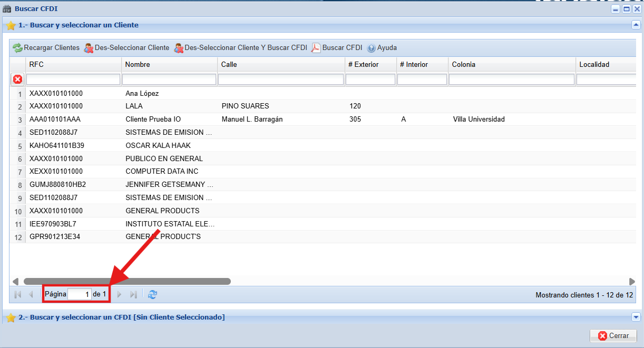The width and height of the screenshot is (644, 348).
Task: Open the Ayuda help icon
Action: click(x=371, y=48)
